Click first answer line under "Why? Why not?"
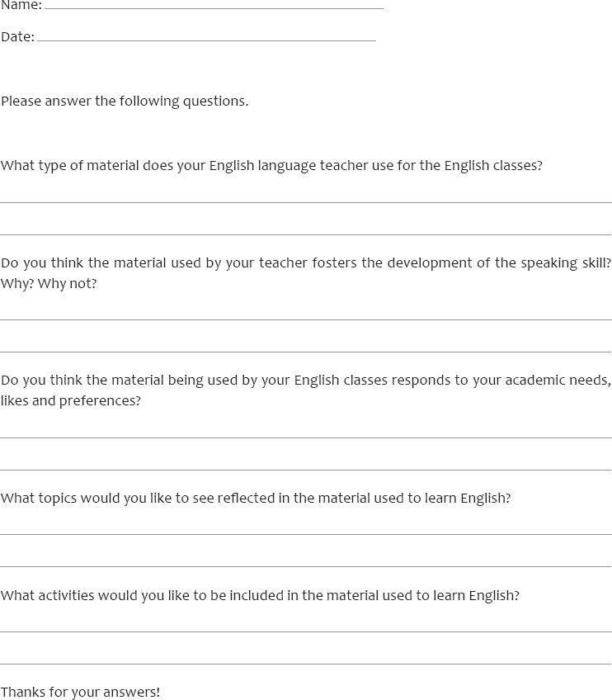The width and height of the screenshot is (612, 700). 305,318
